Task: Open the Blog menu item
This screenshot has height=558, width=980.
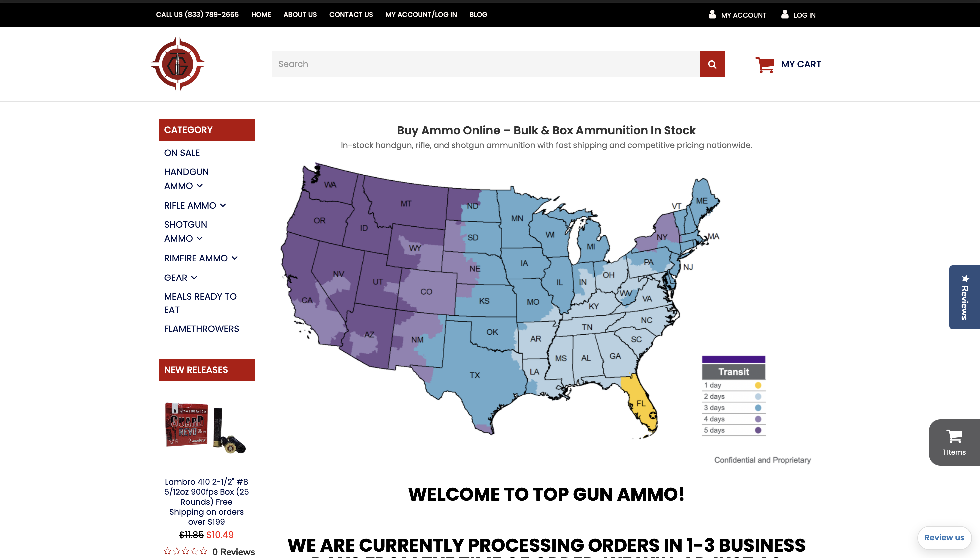Action: click(x=478, y=15)
